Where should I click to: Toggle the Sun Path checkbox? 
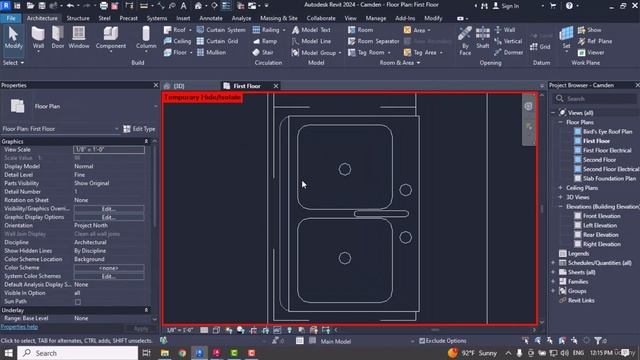pyautogui.click(x=78, y=302)
